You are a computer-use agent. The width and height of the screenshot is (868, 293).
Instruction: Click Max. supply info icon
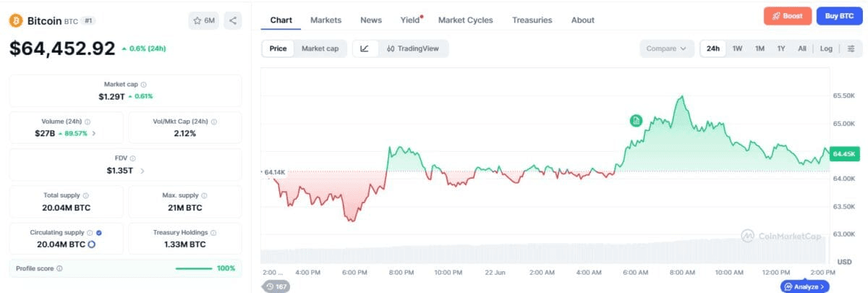click(205, 196)
